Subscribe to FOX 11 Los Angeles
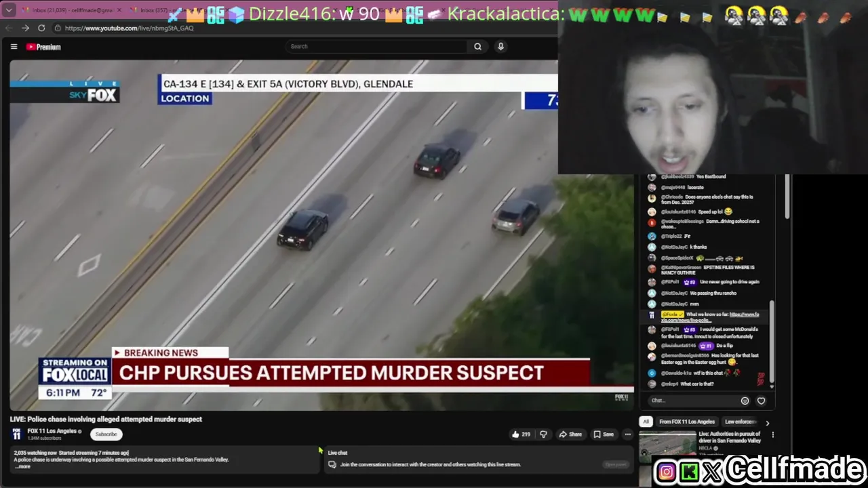 click(x=106, y=434)
